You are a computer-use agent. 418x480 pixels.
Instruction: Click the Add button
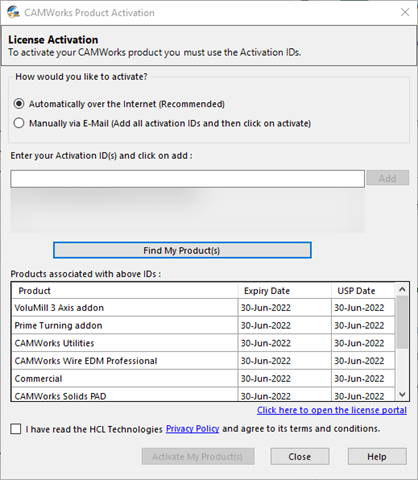point(388,178)
